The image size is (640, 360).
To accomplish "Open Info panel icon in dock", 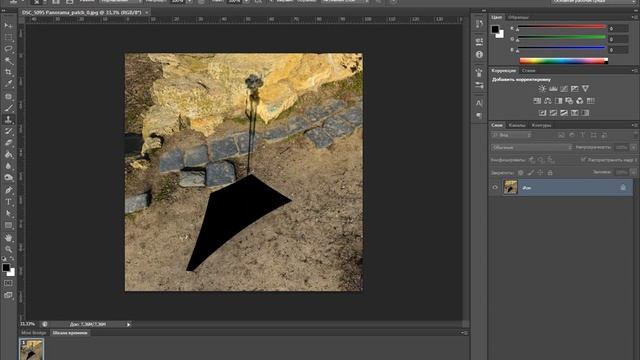I will coord(479,54).
